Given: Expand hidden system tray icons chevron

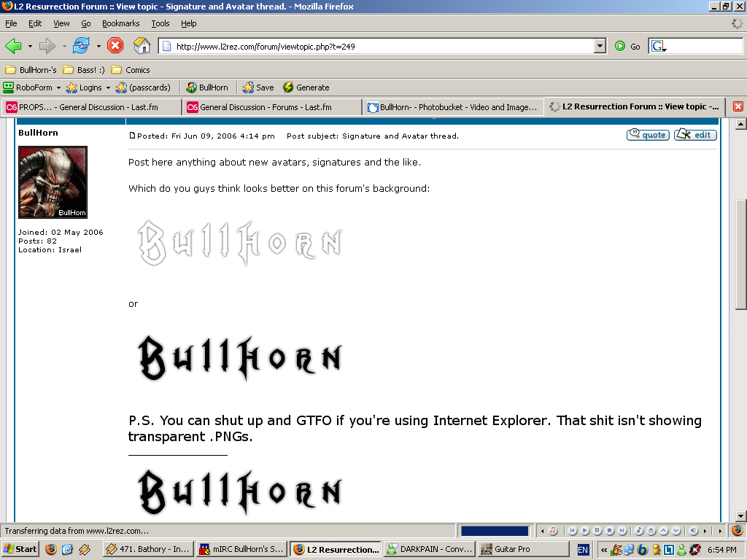Looking at the screenshot, I should point(603,550).
